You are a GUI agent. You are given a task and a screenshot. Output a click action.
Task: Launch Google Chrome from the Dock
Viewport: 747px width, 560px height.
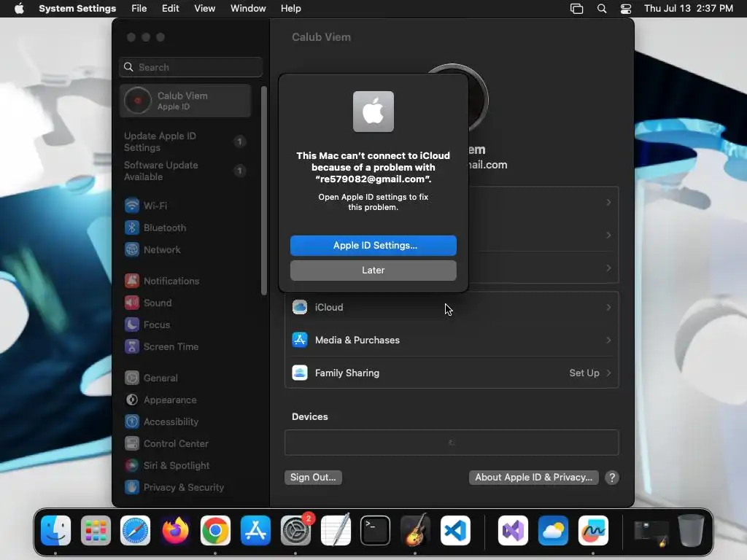pyautogui.click(x=215, y=531)
